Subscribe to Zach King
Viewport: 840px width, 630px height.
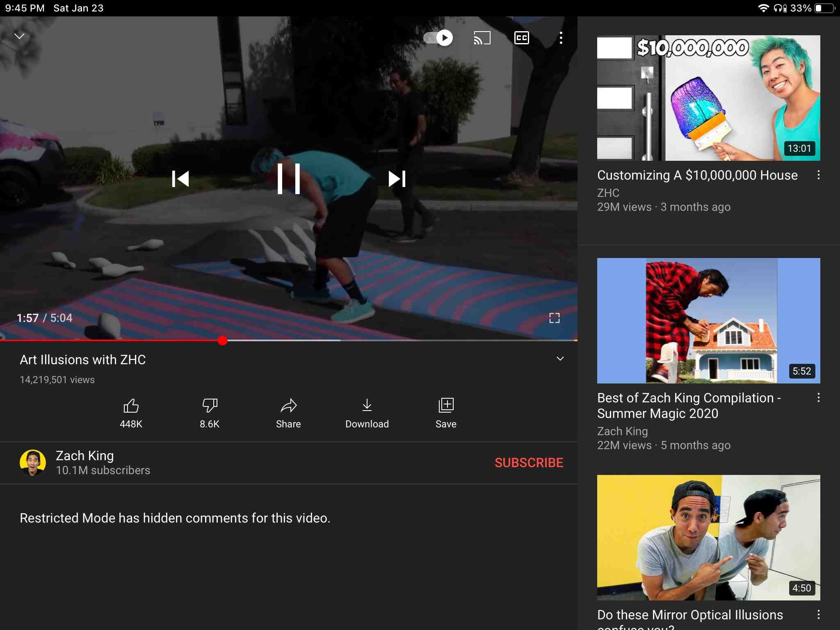coord(529,463)
